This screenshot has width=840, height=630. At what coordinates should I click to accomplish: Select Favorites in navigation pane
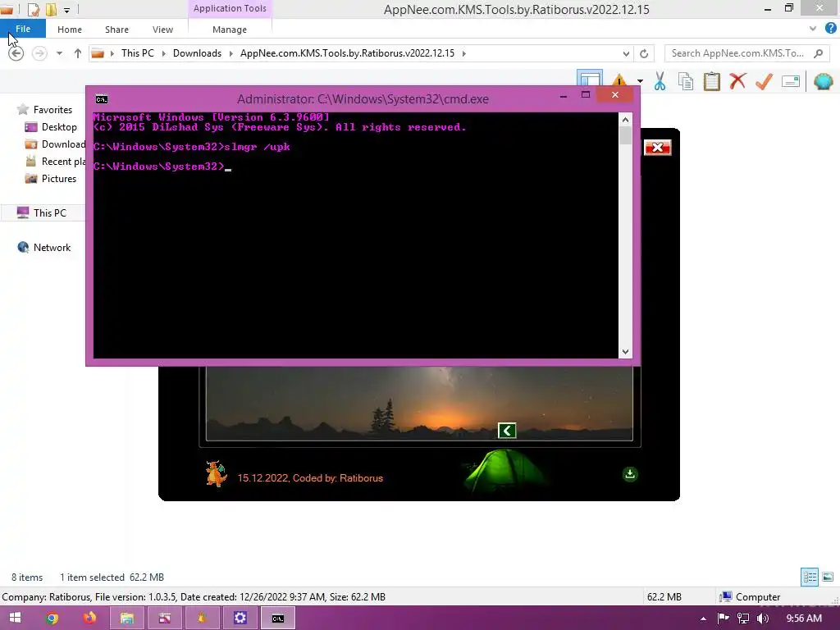(x=52, y=109)
